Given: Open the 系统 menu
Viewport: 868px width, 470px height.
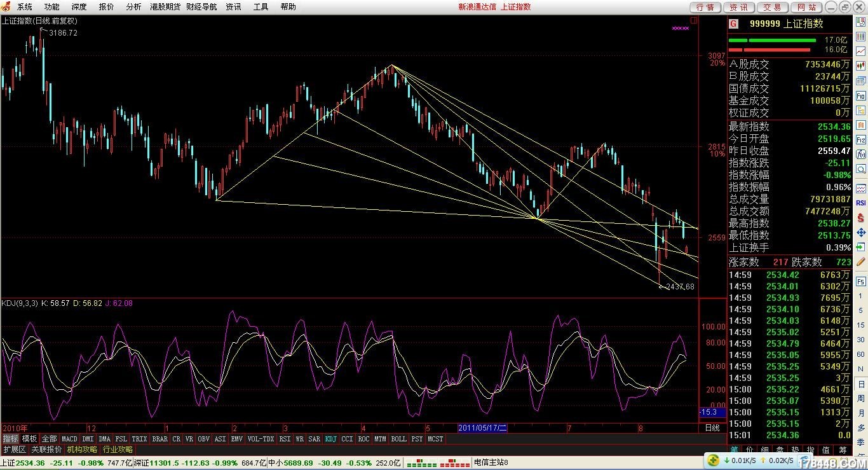Looking at the screenshot, I should click(x=24, y=7).
